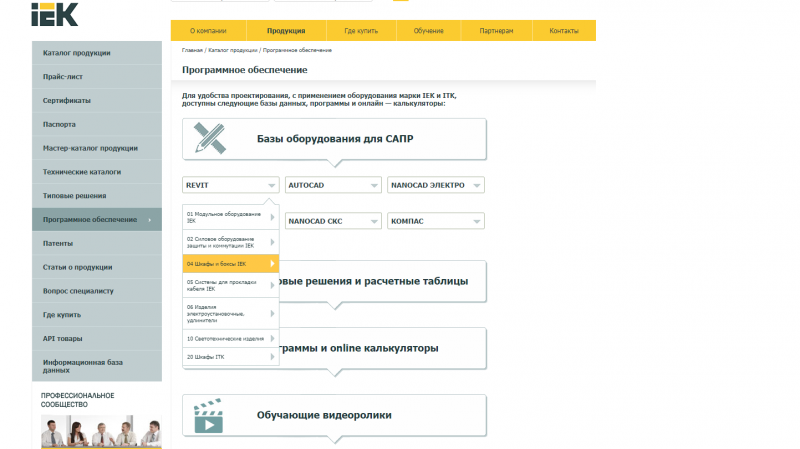Screen dimensions: 800x449
Task: Open the 'Обучение' top menu
Action: point(429,31)
